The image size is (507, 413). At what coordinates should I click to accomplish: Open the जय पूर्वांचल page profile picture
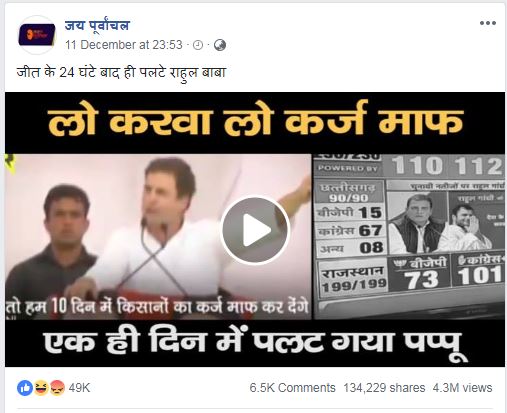tap(37, 35)
